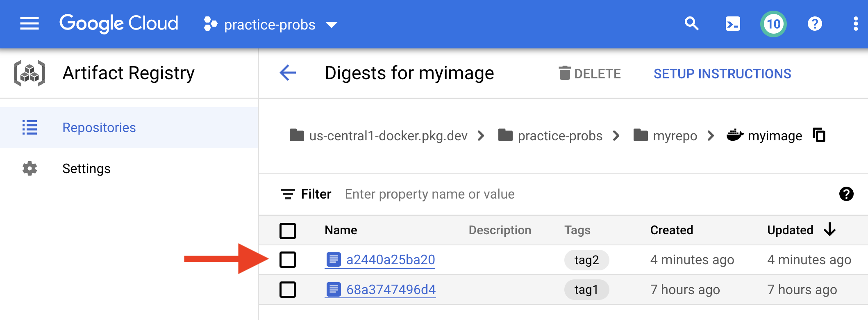Image resolution: width=868 pixels, height=320 pixels.
Task: Open the help question mark in header
Action: (x=815, y=24)
